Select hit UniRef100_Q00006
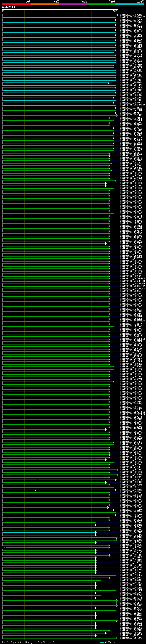The image size is (146, 644). (x=131, y=273)
